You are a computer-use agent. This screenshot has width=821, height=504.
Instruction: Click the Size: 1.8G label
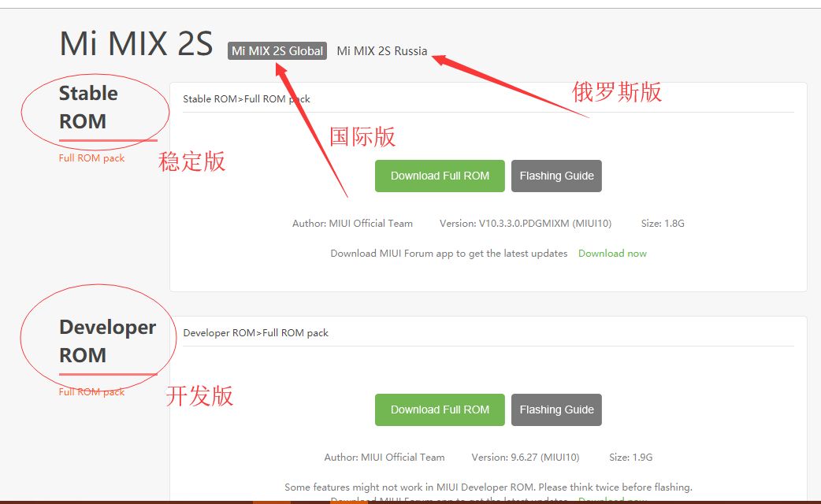tap(661, 223)
